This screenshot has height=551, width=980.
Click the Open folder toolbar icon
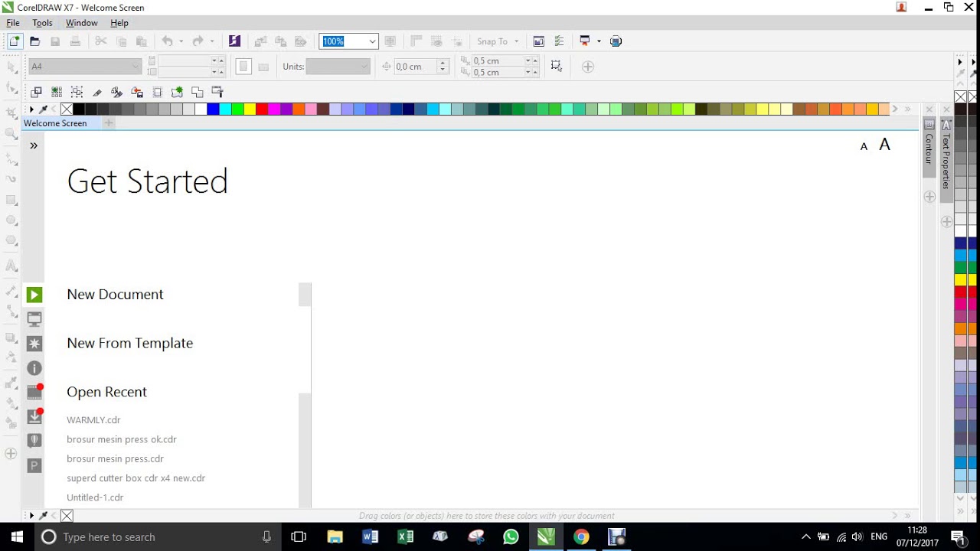coord(34,41)
